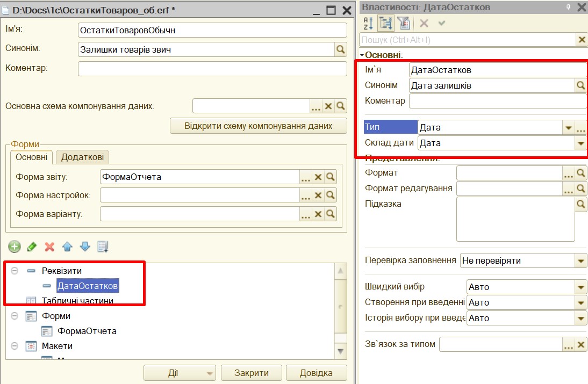Image resolution: width=588 pixels, height=384 pixels.
Task: Click the Довідка button
Action: [x=316, y=373]
